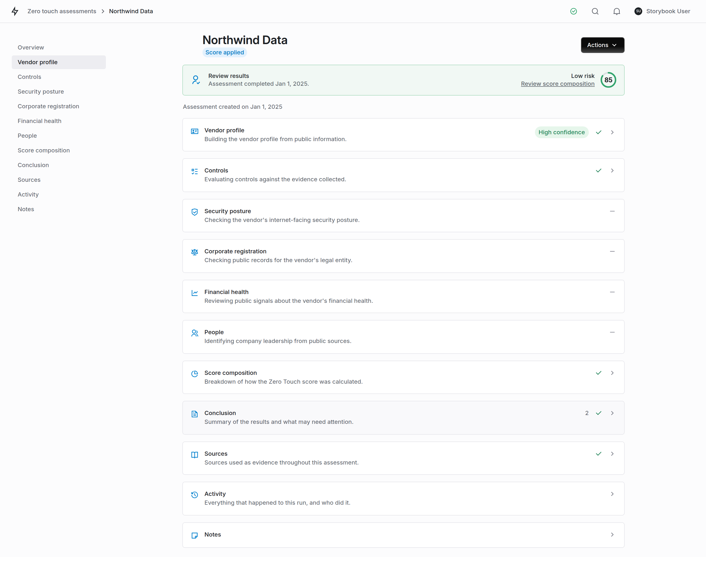Click the Activity history icon

pos(195,495)
